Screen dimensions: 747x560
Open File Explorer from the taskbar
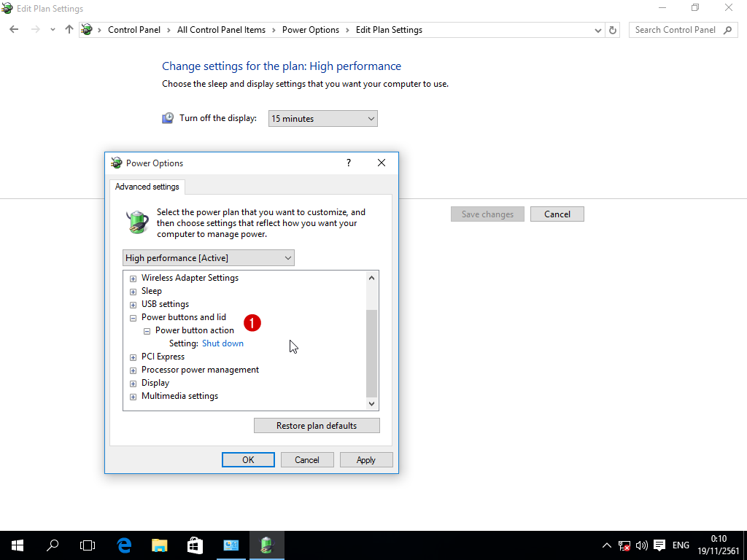[x=159, y=545]
